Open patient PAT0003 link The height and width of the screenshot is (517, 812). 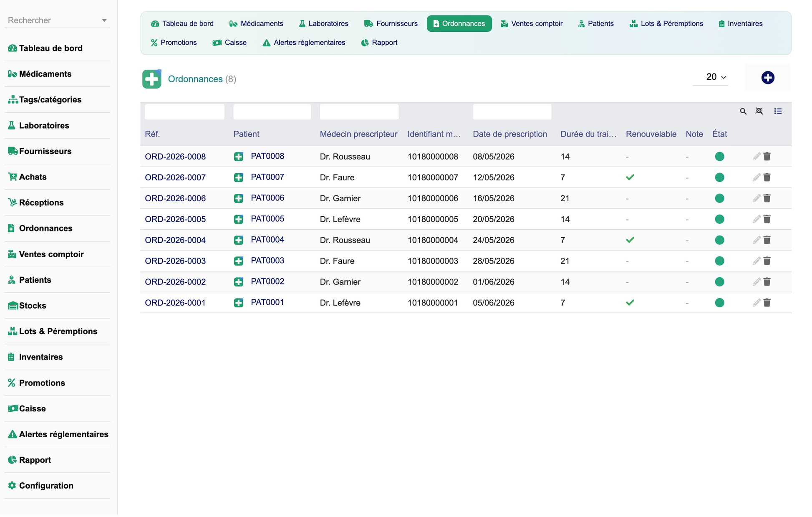point(267,261)
